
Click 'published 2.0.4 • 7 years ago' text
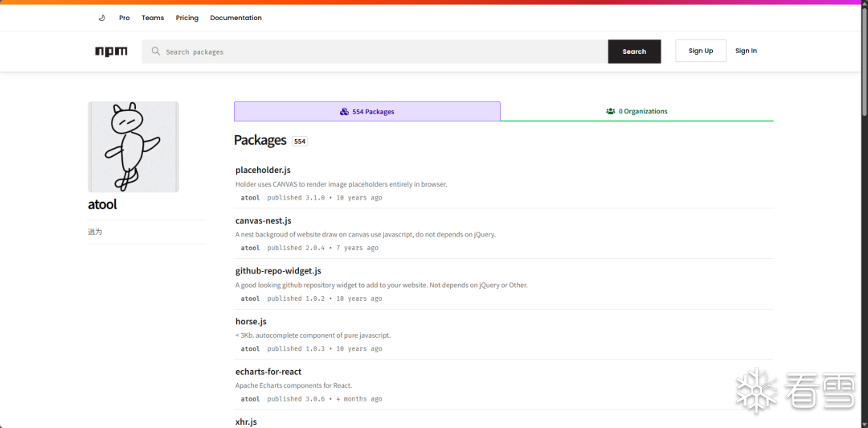tap(323, 248)
